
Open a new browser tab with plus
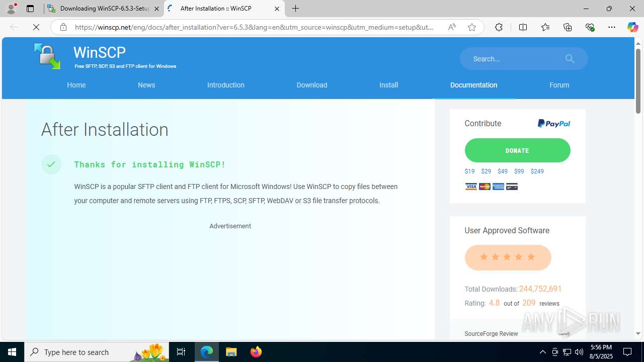point(296,9)
